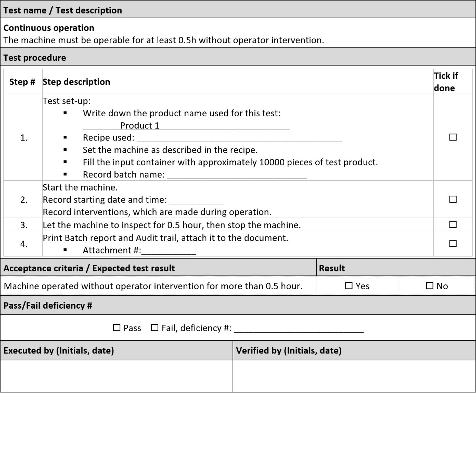
Task: Click the Acceptance criteria header cell
Action: 89,268
